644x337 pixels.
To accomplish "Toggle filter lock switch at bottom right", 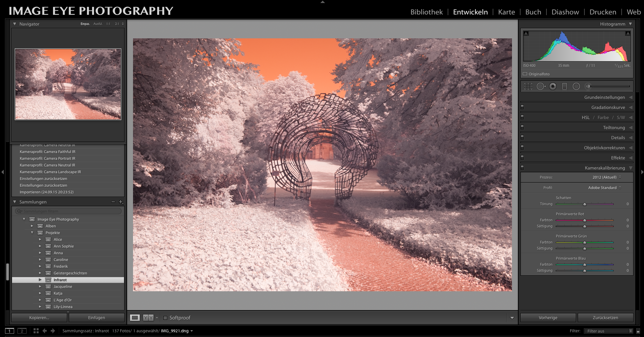I will (x=638, y=331).
